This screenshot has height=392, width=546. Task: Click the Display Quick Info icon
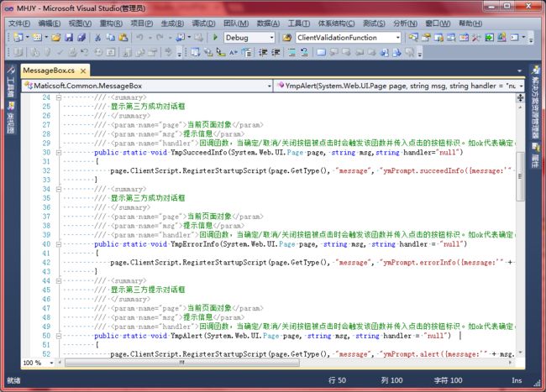[x=220, y=52]
